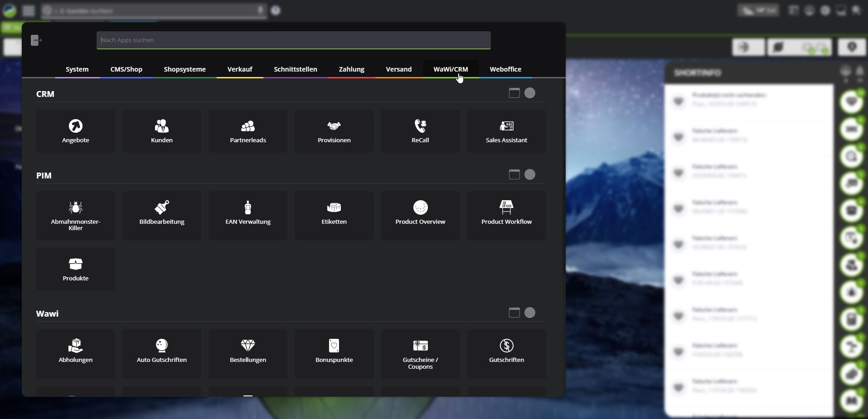Open the Kunden app
868x419 pixels.
162,131
